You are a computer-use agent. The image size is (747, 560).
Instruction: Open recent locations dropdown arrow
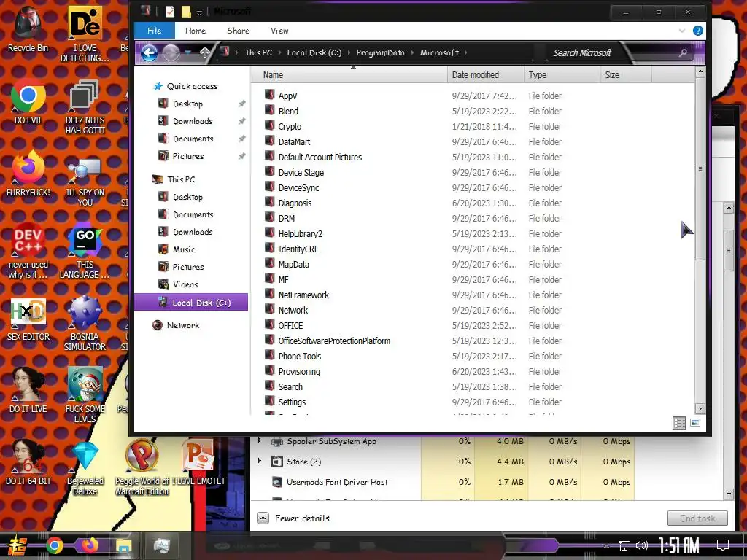(x=187, y=52)
